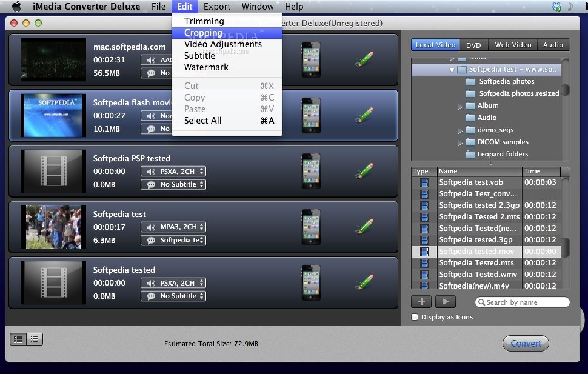Click the file type icon for Softpedia test.vob

point(424,182)
